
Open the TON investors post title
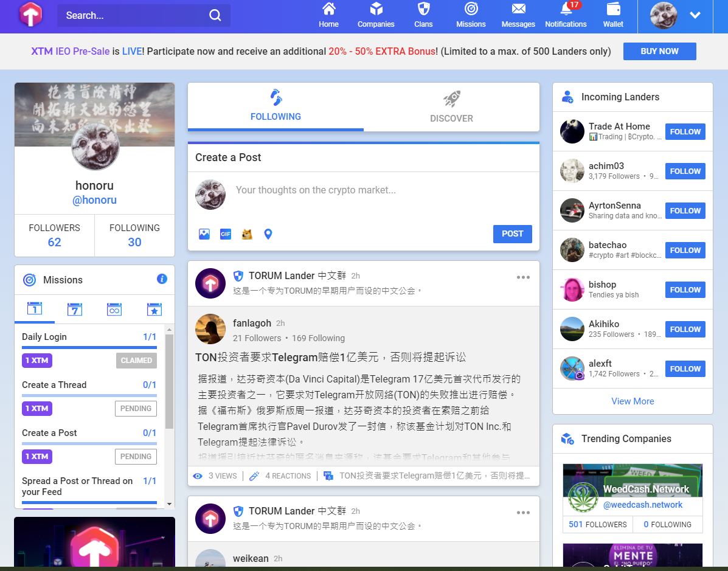point(331,357)
